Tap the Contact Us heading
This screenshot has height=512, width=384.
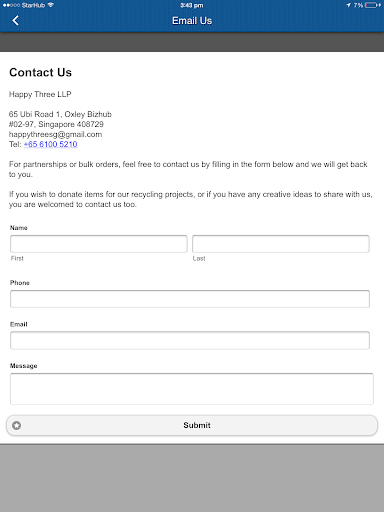click(40, 72)
